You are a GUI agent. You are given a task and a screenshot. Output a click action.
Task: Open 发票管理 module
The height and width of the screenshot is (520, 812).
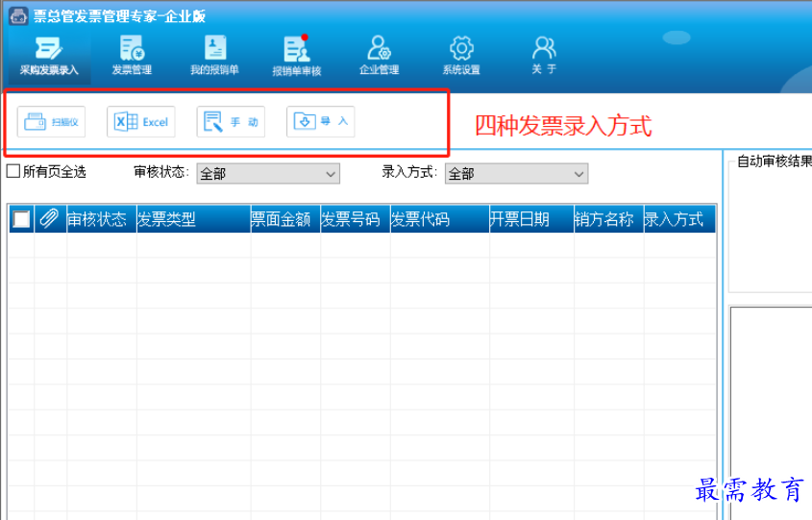tap(132, 57)
